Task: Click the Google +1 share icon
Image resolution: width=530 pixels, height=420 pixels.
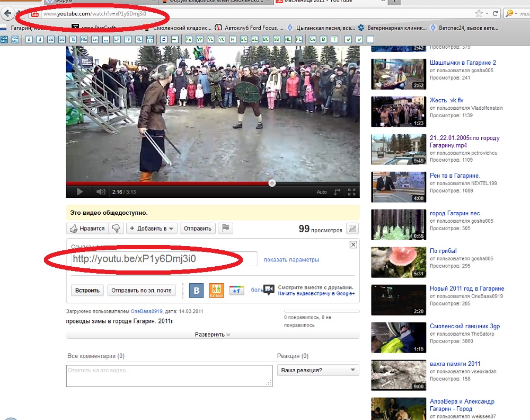Action: coord(236,291)
